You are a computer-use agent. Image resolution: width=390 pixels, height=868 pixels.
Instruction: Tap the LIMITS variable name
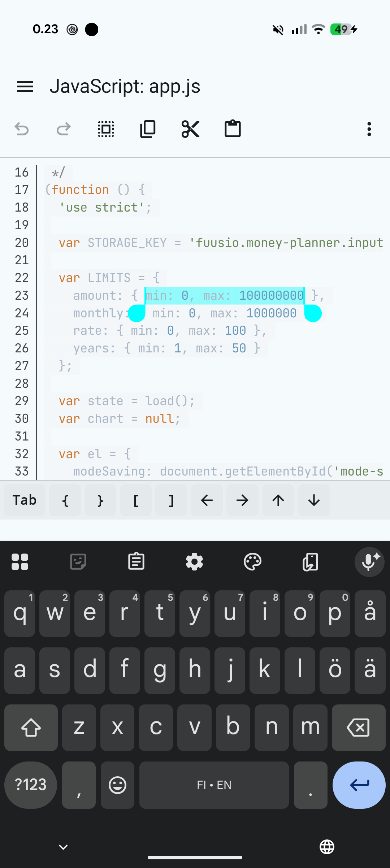(x=109, y=278)
